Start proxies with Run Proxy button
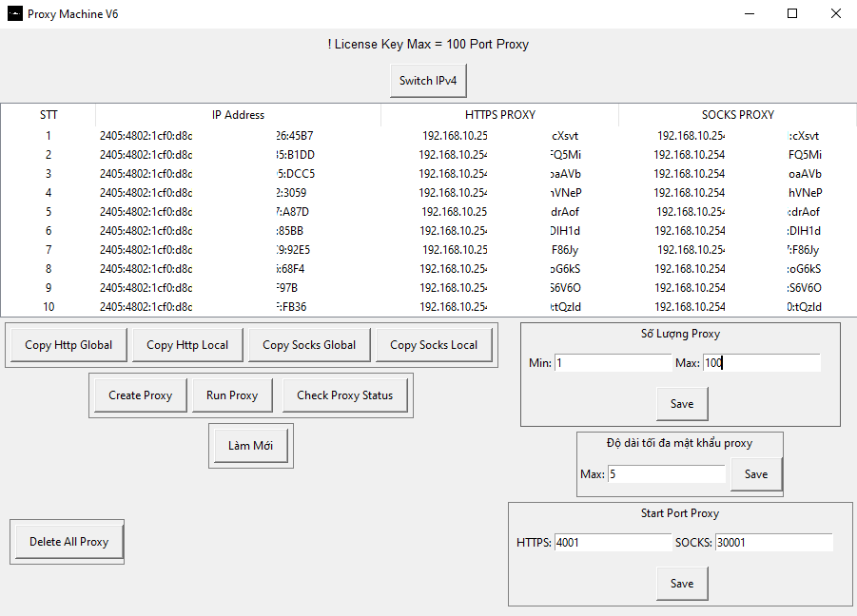Screen dimensions: 857x616 click(x=232, y=395)
